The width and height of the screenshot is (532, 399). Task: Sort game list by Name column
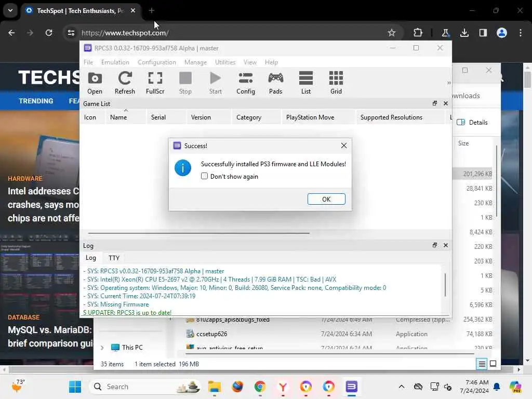[126, 117]
